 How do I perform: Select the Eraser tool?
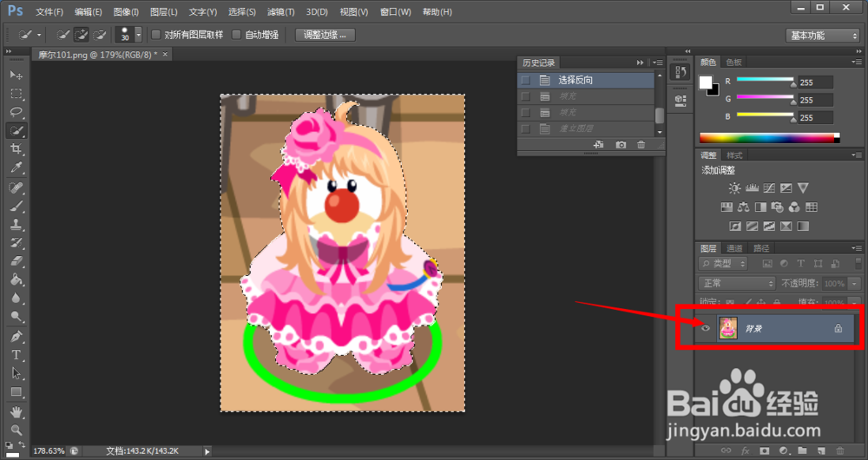(16, 261)
